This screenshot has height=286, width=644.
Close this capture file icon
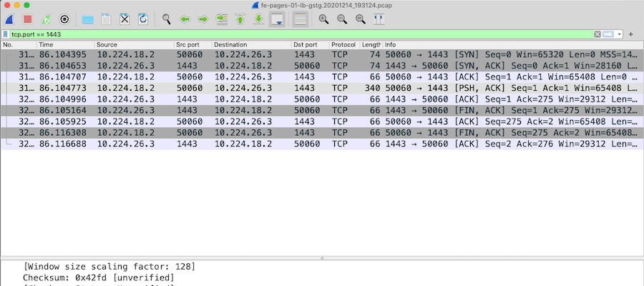(x=125, y=19)
